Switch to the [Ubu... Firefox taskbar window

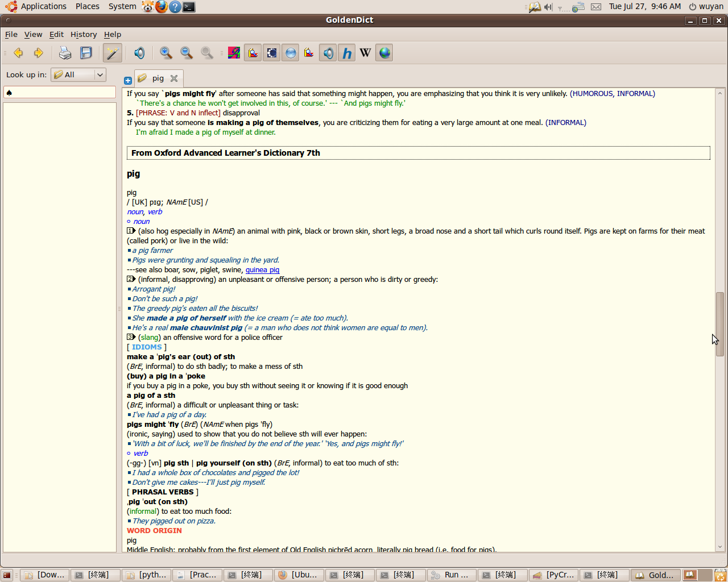coord(300,575)
